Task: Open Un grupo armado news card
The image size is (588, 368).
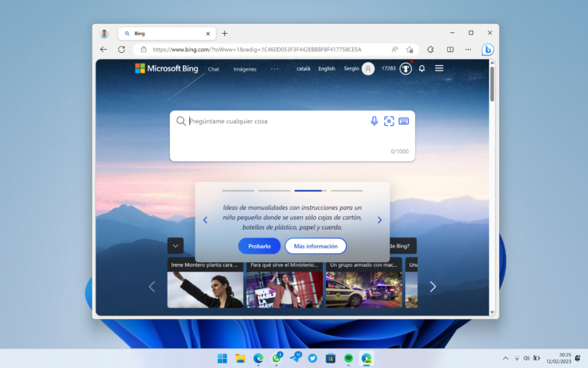Action: pyautogui.click(x=364, y=282)
